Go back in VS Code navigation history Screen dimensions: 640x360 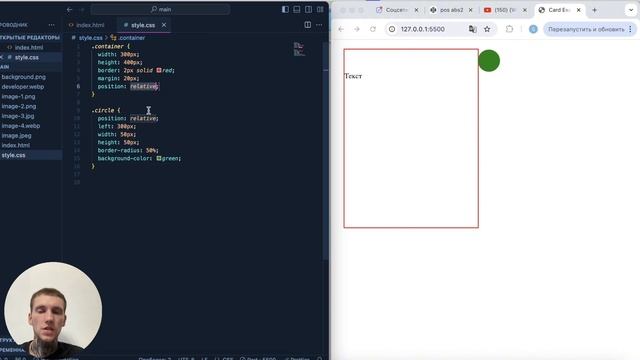click(x=69, y=9)
